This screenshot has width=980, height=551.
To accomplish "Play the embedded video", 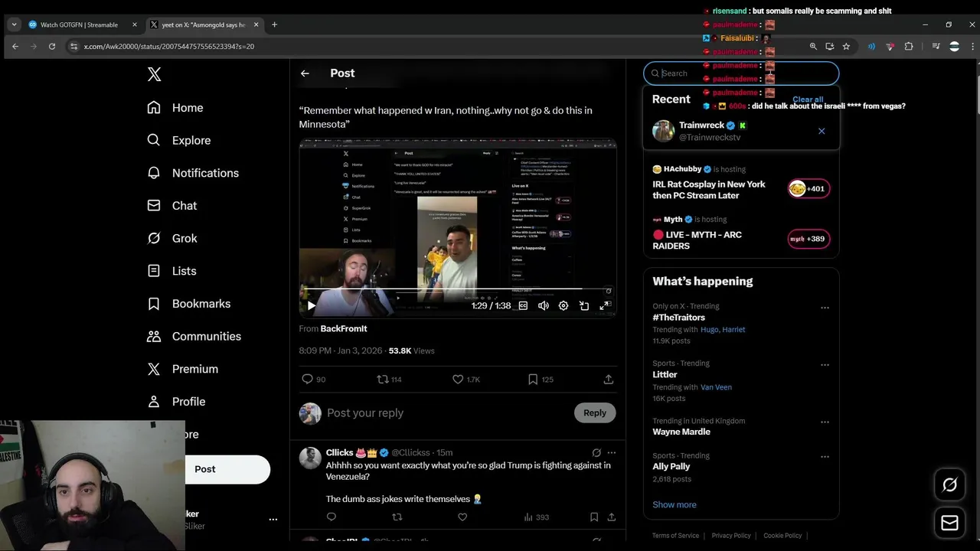I will (x=311, y=305).
